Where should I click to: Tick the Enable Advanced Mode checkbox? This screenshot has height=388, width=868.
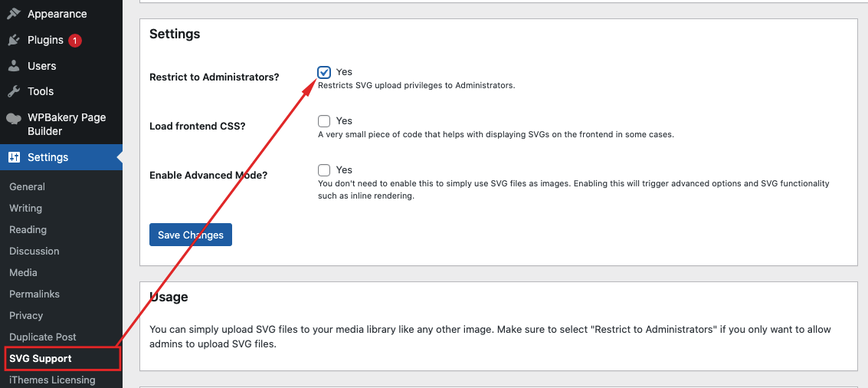(324, 170)
